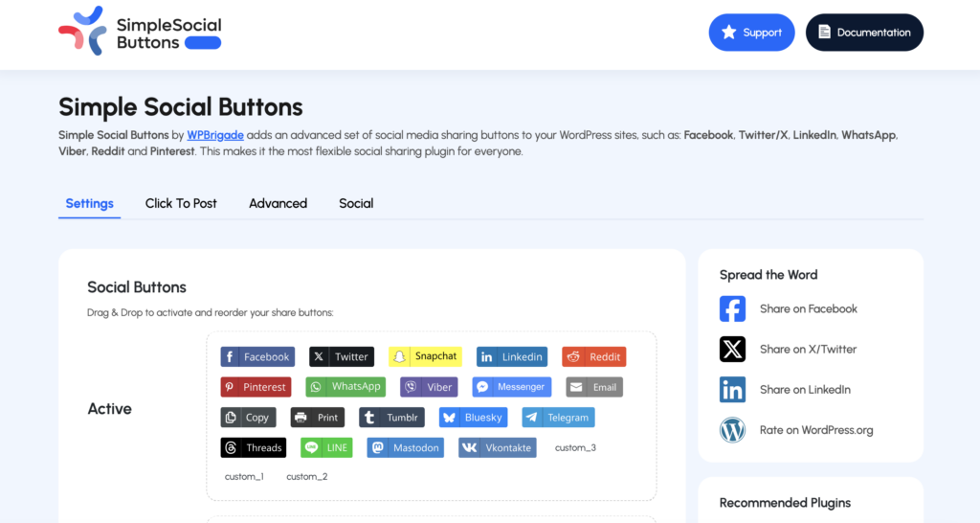Click the SimpleSocial Buttons logo
Image resolution: width=980 pixels, height=523 pixels.
140,32
